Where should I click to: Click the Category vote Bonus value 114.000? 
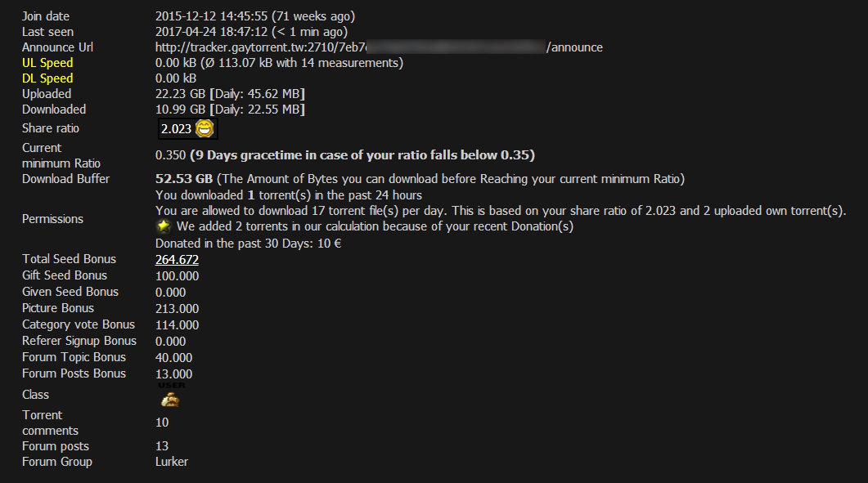coord(177,325)
